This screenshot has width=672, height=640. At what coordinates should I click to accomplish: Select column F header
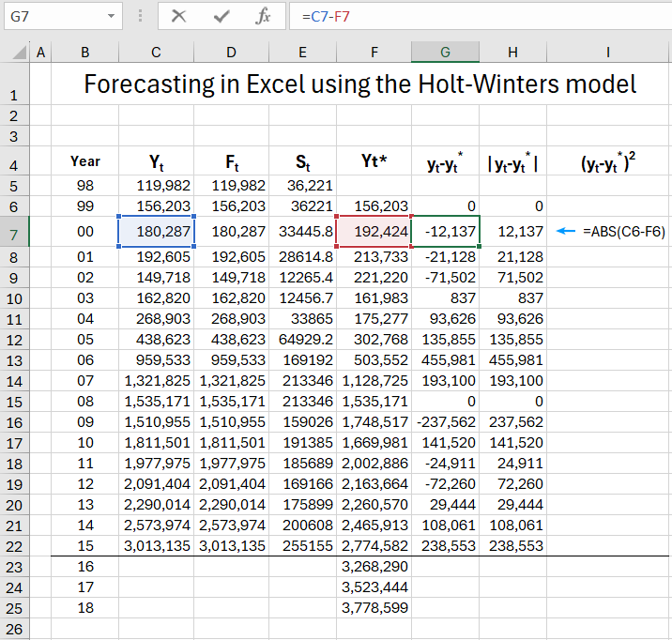click(374, 52)
